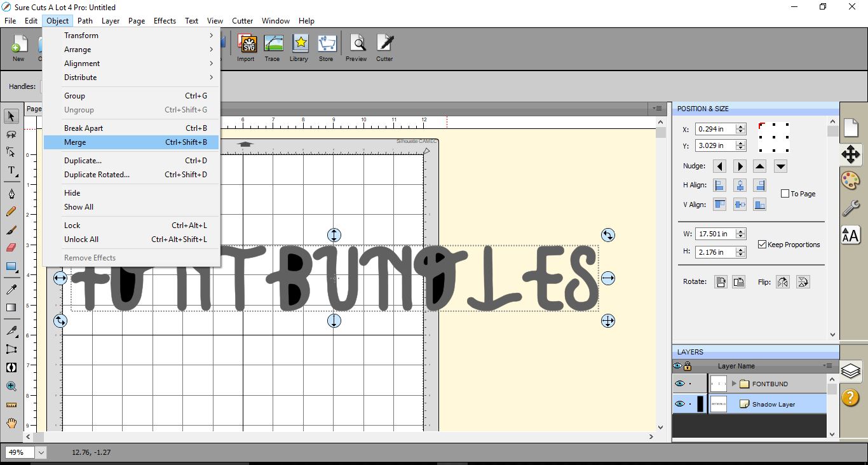868x465 pixels.
Task: Expand the FONTBUND layer group
Action: [x=734, y=384]
